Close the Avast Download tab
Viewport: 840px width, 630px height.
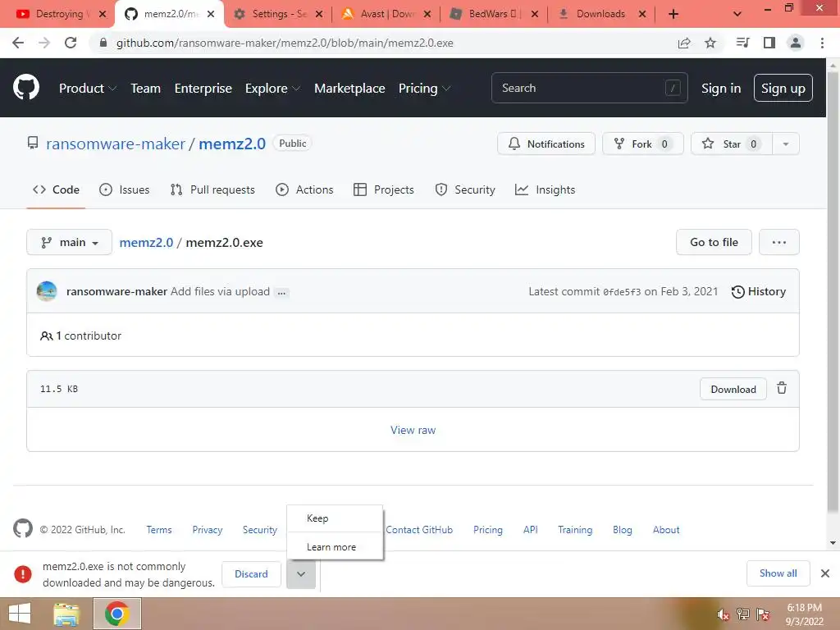(427, 14)
